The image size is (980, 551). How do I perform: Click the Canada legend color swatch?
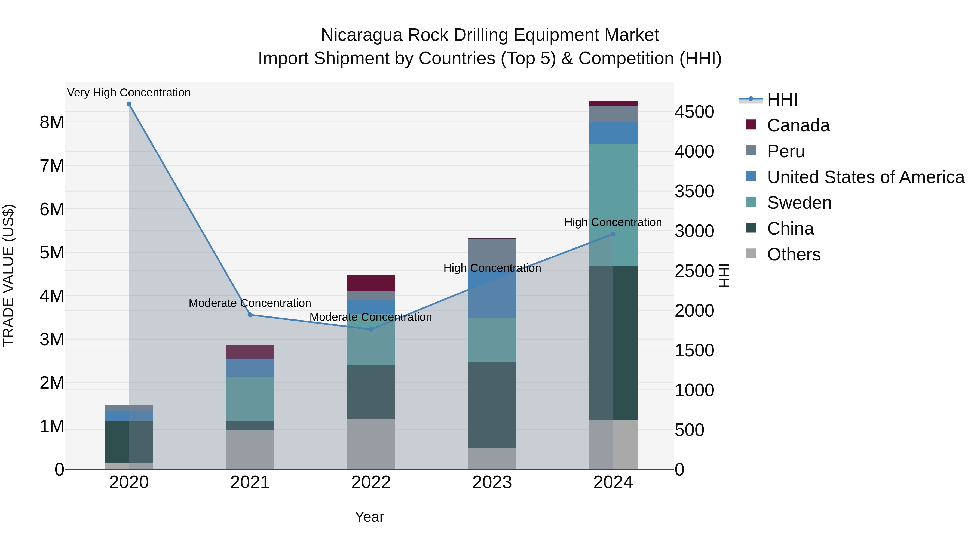(x=751, y=124)
